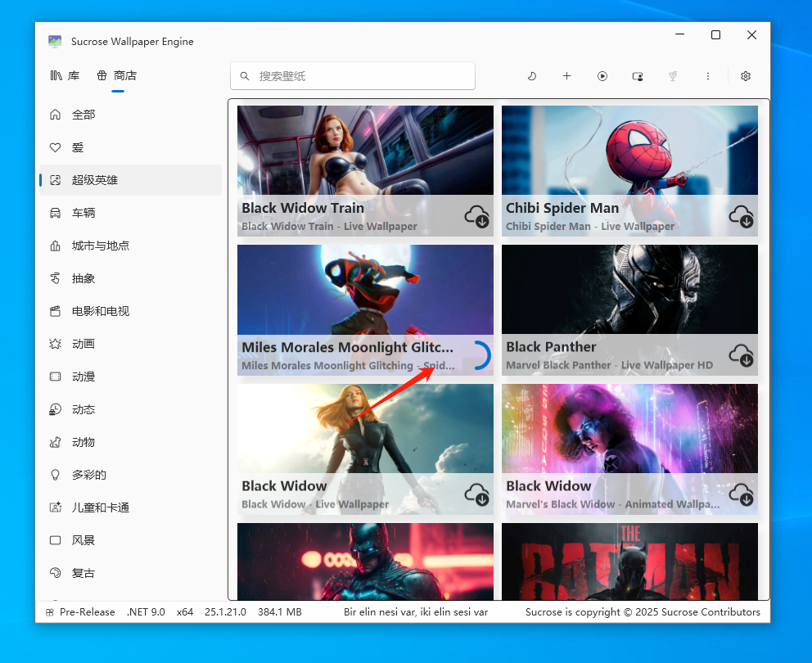The image size is (812, 663).
Task: Open the 库 (Library) tab
Action: pyautogui.click(x=65, y=75)
